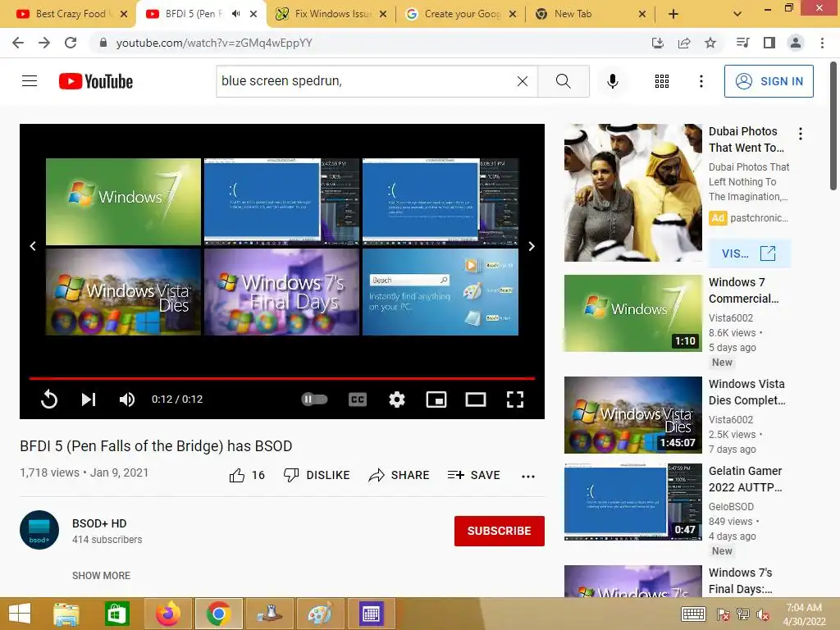Open YouTube apps grid
Viewport: 840px width, 630px height.
[x=662, y=81]
